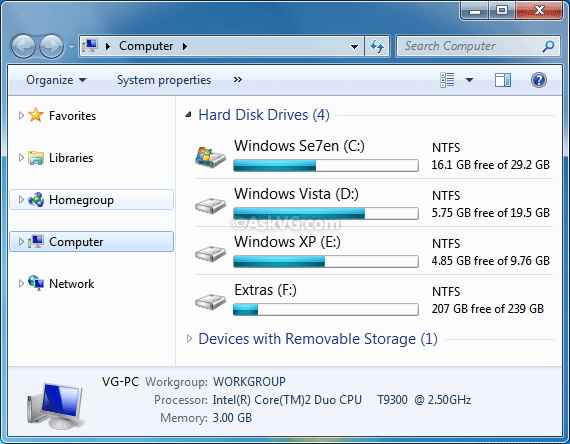This screenshot has width=570, height=444.
Task: Click the F: drive usage bar
Action: (x=326, y=309)
